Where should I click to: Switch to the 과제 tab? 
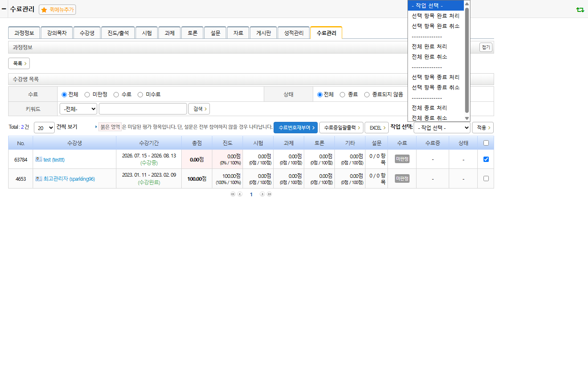pyautogui.click(x=169, y=33)
